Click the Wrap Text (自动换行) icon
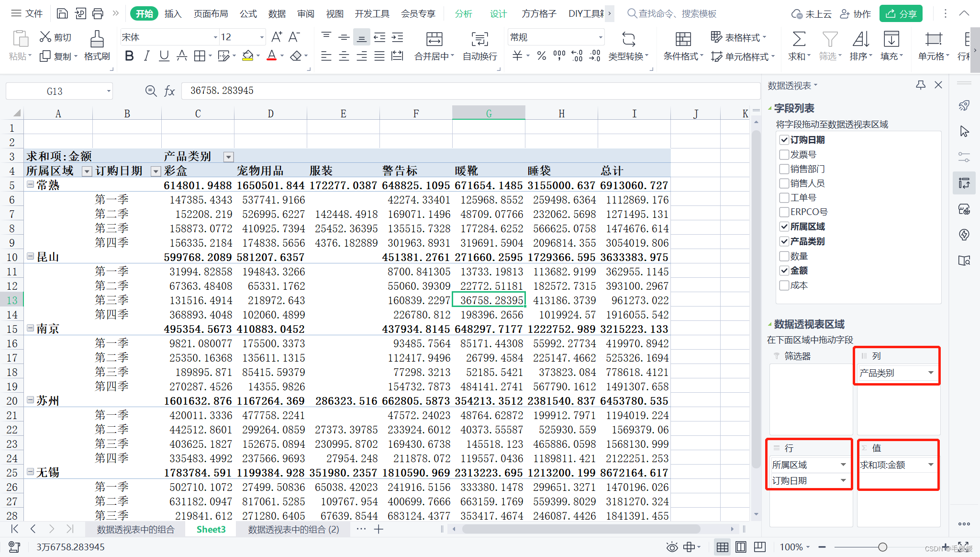The width and height of the screenshot is (980, 557). (x=479, y=39)
